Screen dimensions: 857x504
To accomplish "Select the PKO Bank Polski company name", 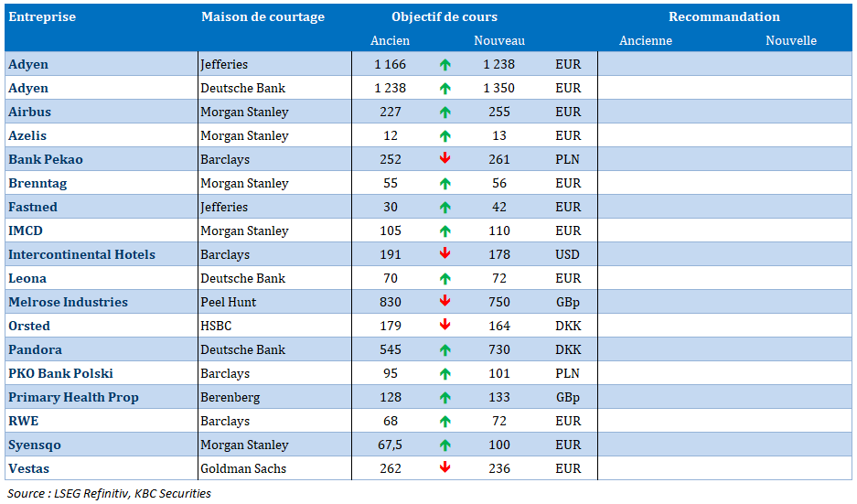I will tap(60, 373).
